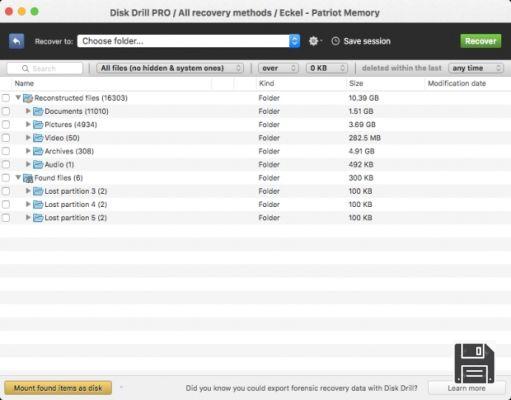
Task: Select the 282.5 MB size cell
Action: click(365, 138)
